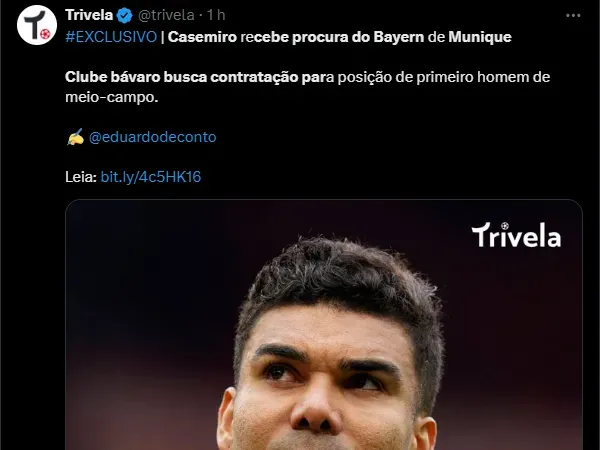
Task: Click the Trivela display name
Action: (x=89, y=15)
